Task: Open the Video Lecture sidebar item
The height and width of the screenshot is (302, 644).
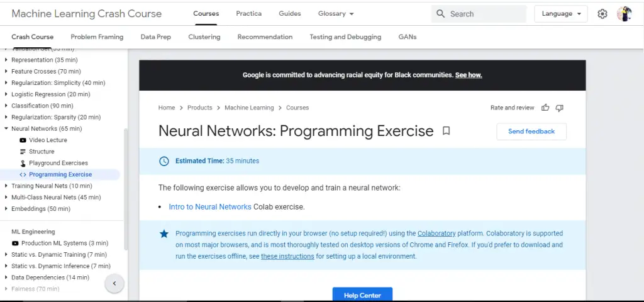Action: (47, 140)
